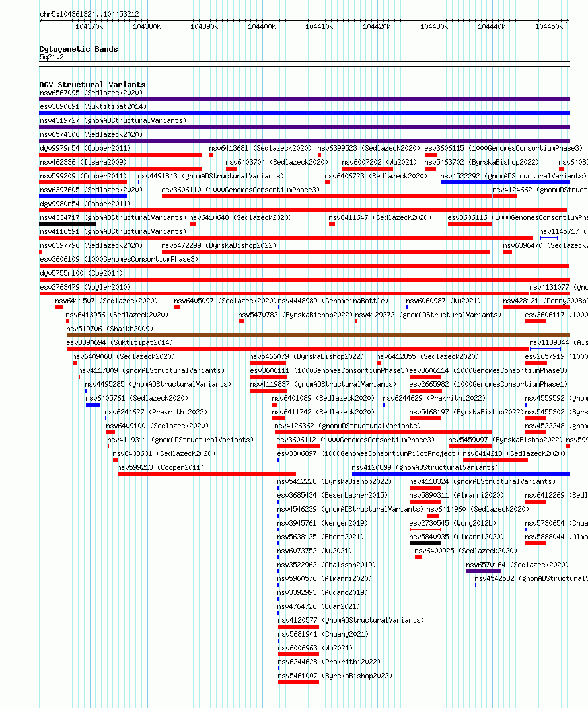Click the esv2665982 (1000GenomesConsortiumPhase1) label

click(488, 384)
